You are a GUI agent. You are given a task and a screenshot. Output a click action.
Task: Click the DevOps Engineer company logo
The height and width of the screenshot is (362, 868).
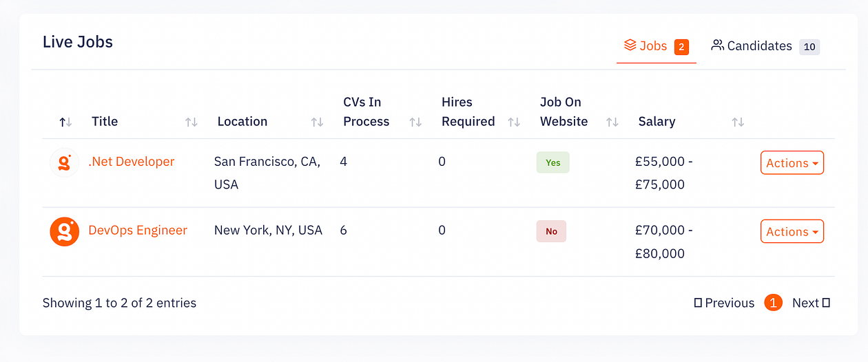coord(65,231)
